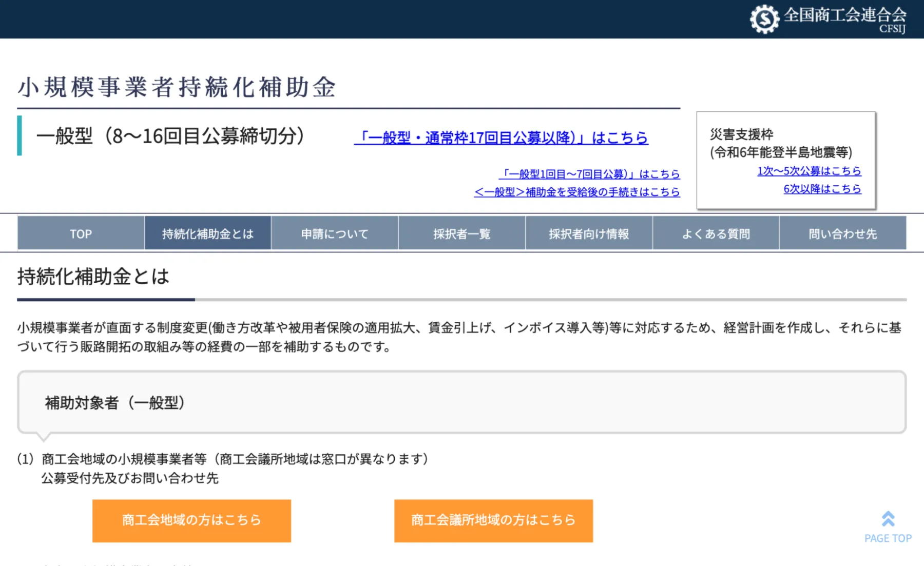The image size is (924, 566).
Task: Open the 1次〜5次公募はこちら link
Action: tap(810, 171)
